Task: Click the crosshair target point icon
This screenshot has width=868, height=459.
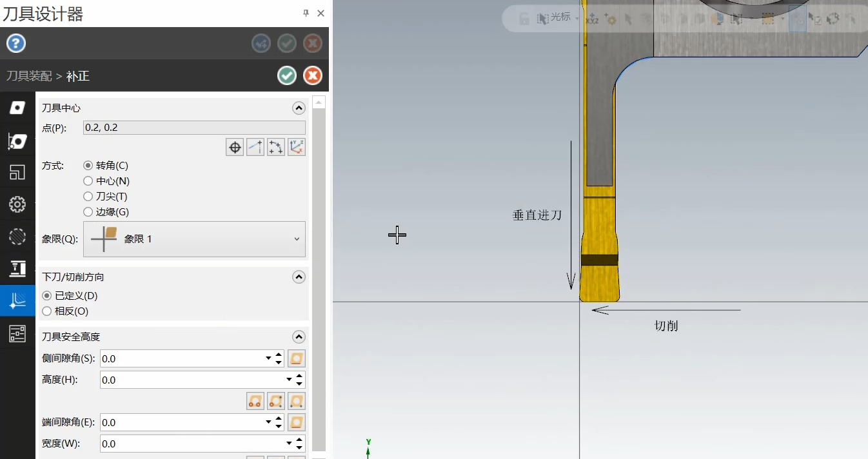Action: 235,147
